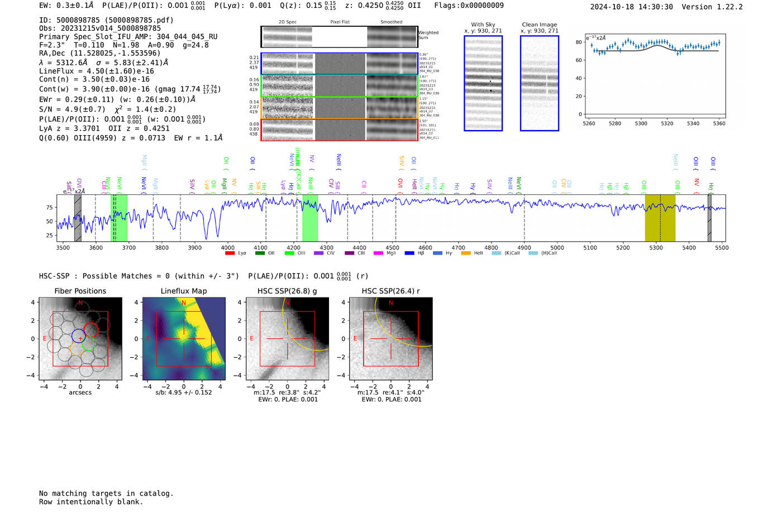Click the 2D Spec column header
782x532 pixels.
click(287, 22)
